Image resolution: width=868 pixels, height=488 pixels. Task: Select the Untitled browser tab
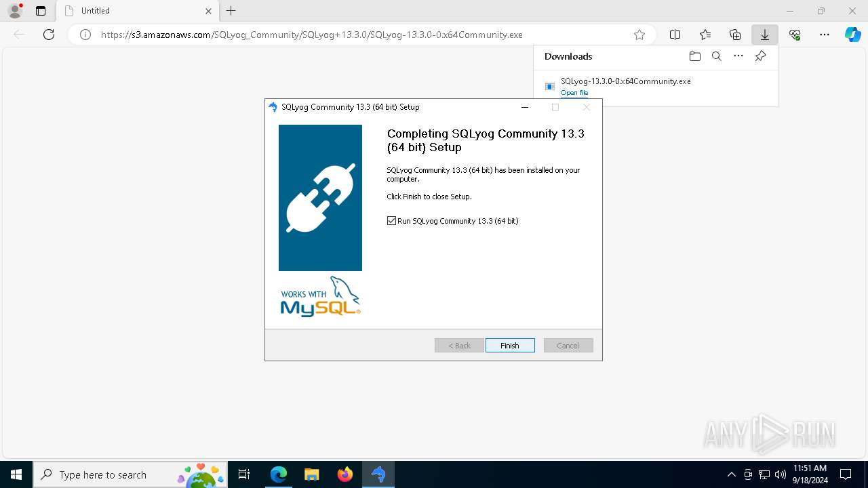(x=138, y=11)
